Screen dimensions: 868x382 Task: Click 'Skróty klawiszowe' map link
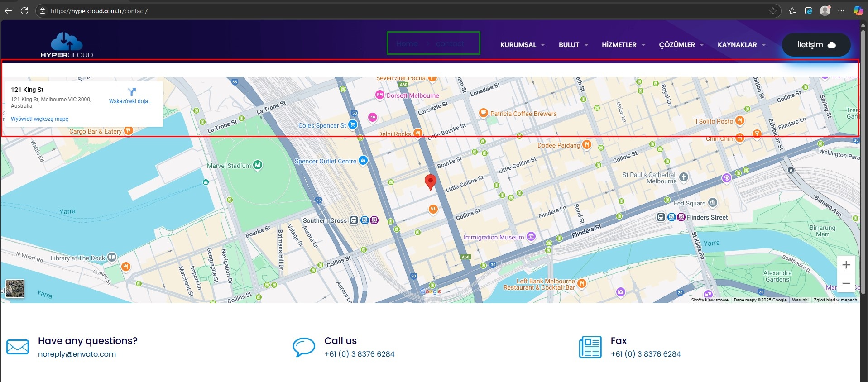(x=710, y=300)
